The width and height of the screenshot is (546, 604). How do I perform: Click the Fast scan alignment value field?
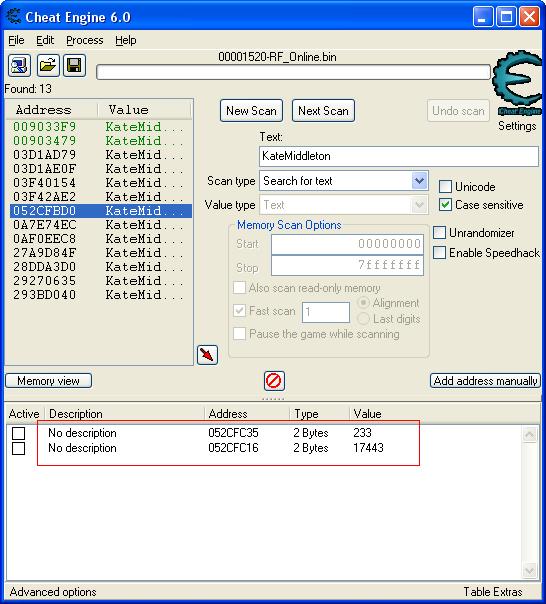click(326, 312)
